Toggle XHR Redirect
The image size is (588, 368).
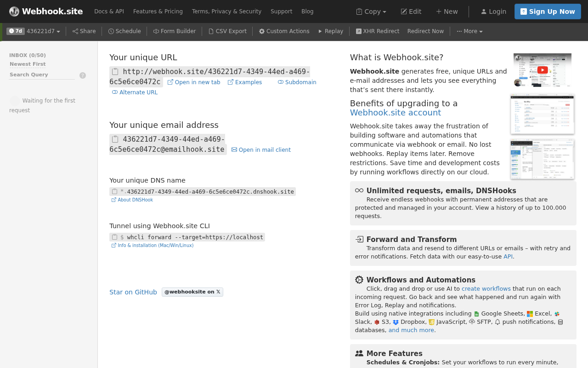click(378, 31)
